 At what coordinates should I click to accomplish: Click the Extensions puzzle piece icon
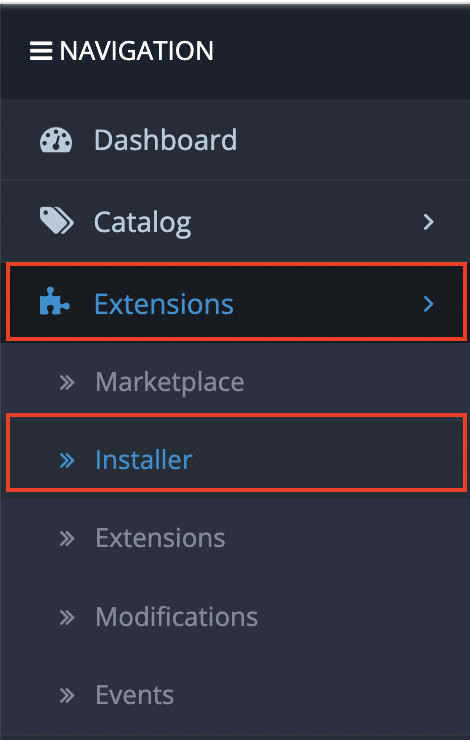point(55,302)
